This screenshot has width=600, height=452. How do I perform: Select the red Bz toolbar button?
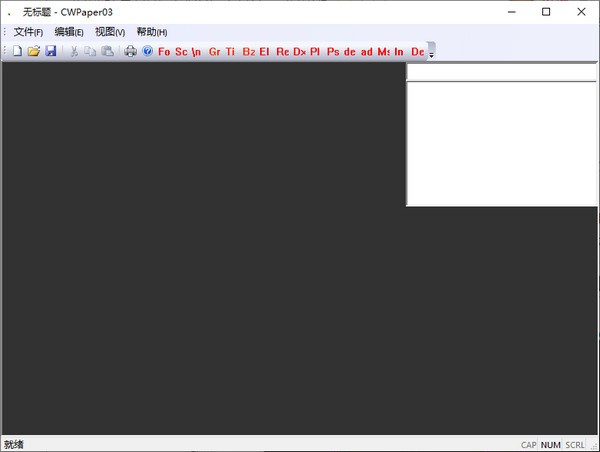(x=248, y=51)
